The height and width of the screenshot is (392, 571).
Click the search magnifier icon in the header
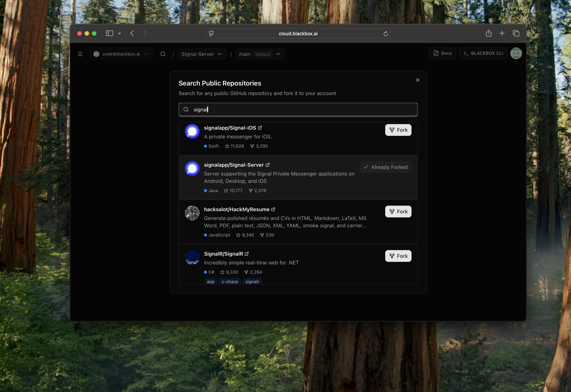[163, 54]
